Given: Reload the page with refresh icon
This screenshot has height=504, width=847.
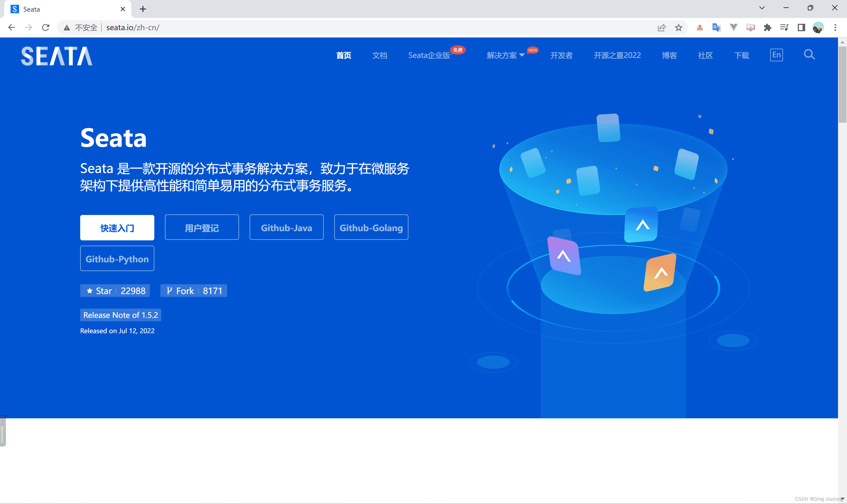Looking at the screenshot, I should [x=46, y=28].
